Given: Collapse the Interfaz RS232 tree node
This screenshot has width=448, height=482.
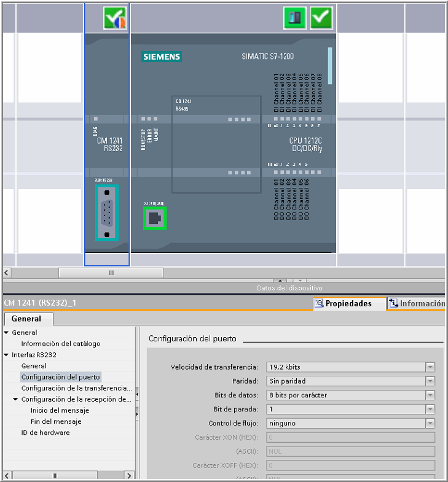Looking at the screenshot, I should pos(7,355).
